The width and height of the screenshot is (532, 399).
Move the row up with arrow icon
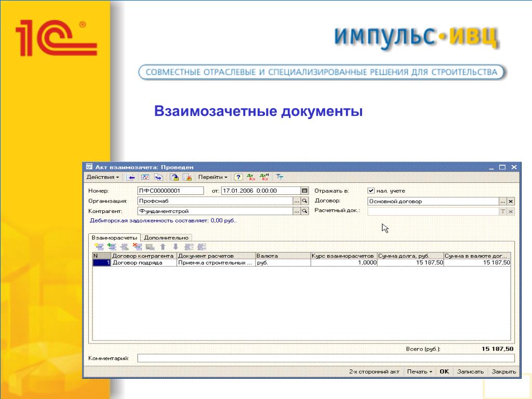pyautogui.click(x=163, y=247)
